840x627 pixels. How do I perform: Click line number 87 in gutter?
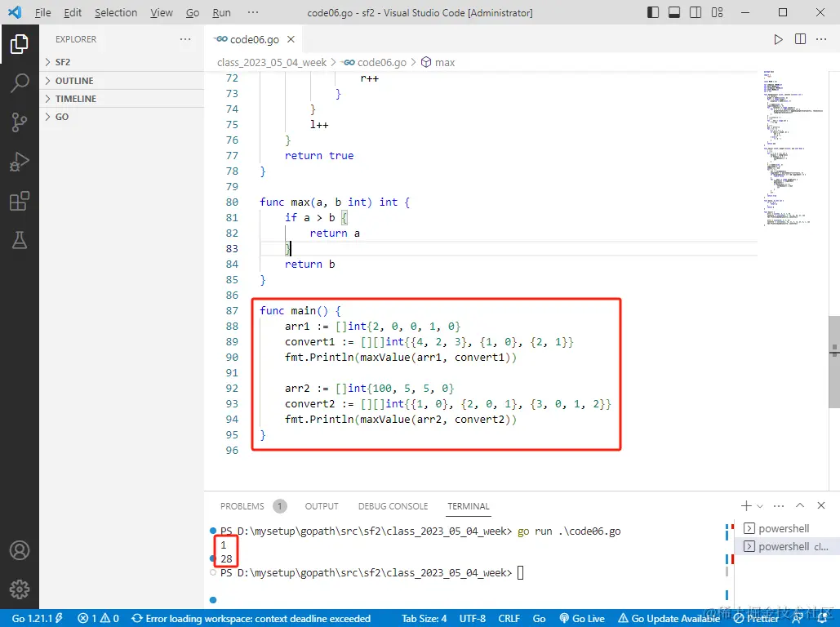(232, 311)
